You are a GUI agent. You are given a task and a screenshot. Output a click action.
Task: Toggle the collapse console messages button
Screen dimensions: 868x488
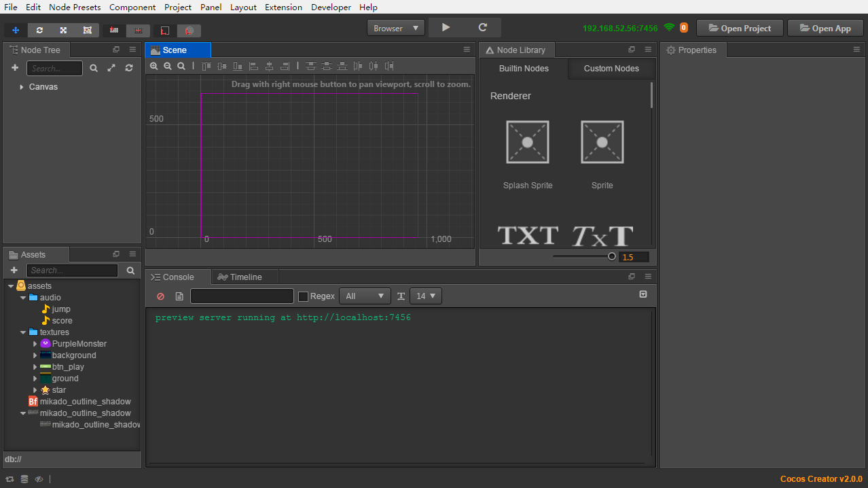[x=643, y=294]
